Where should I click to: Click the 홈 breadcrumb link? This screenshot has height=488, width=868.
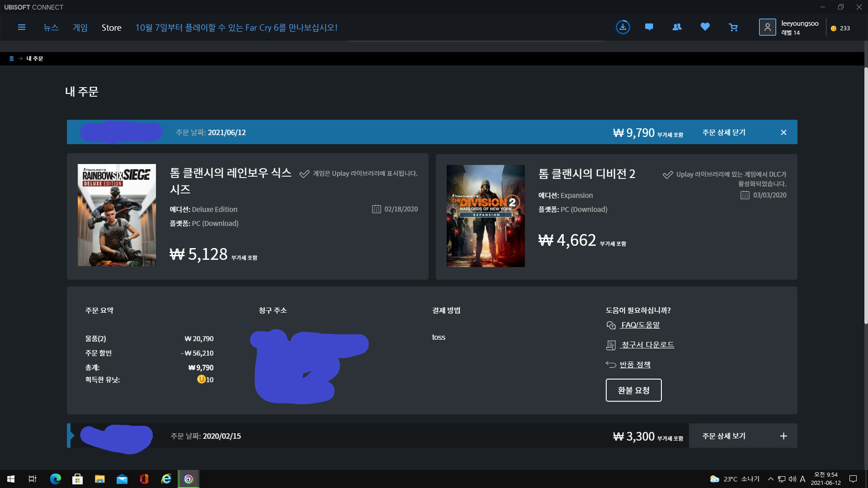[12, 59]
